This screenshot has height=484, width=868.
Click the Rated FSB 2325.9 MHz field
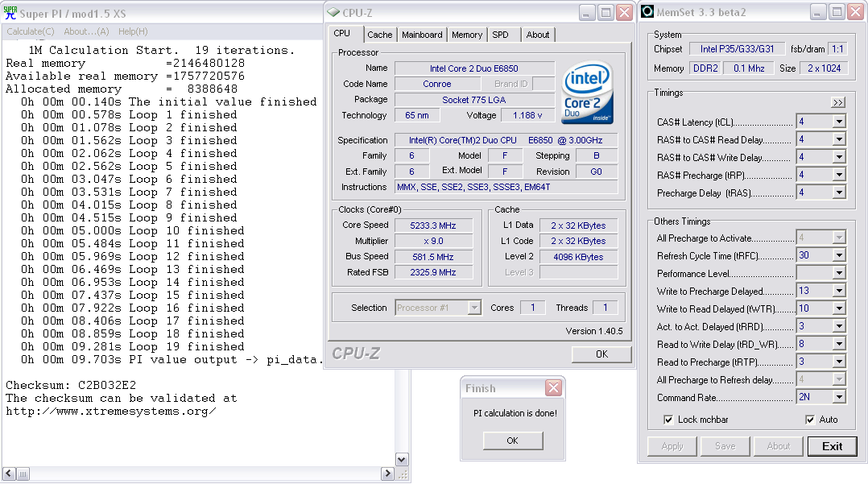pos(433,272)
